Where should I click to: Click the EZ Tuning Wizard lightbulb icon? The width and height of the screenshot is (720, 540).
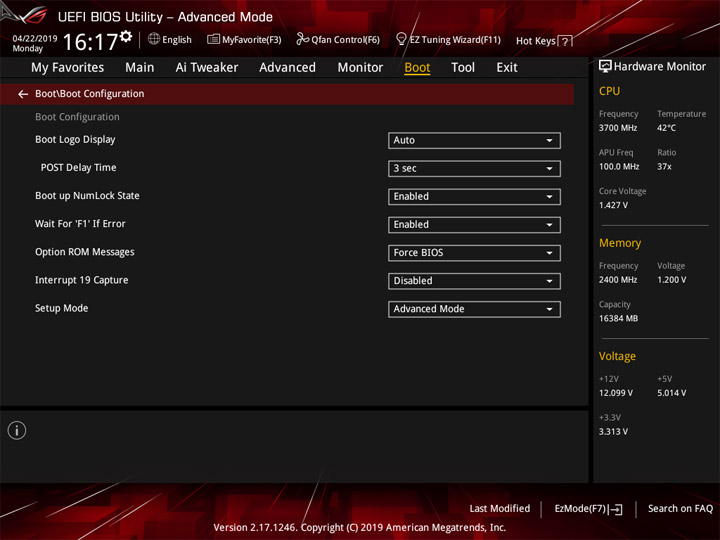coord(401,39)
